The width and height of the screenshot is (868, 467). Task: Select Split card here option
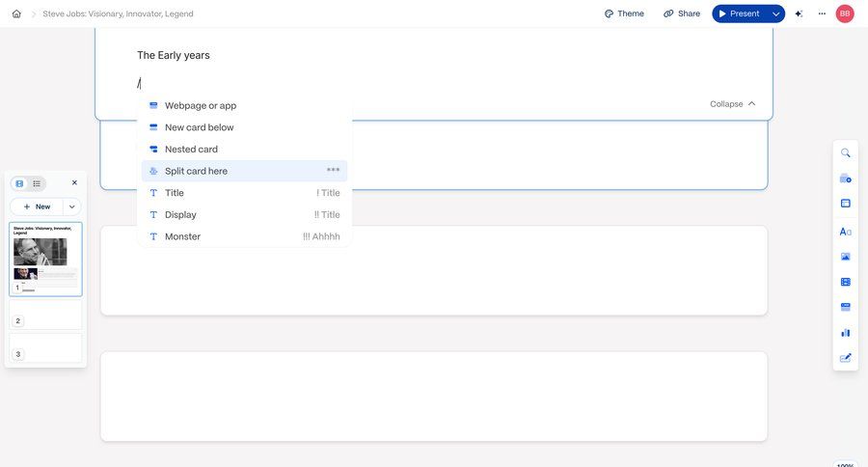click(244, 171)
